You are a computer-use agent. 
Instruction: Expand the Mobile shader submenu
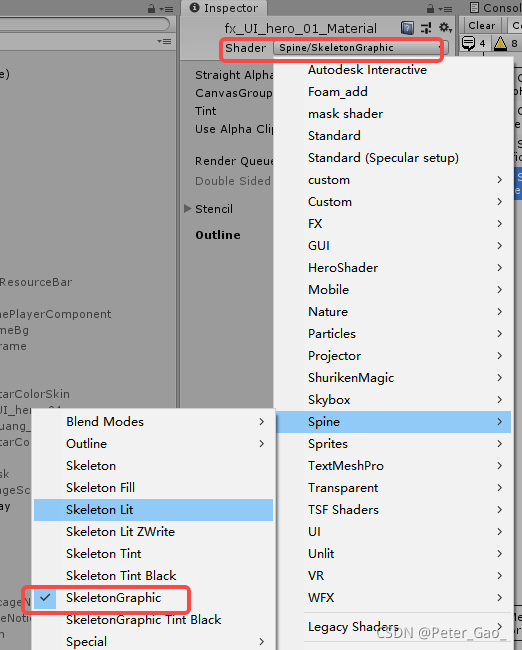tap(393, 290)
